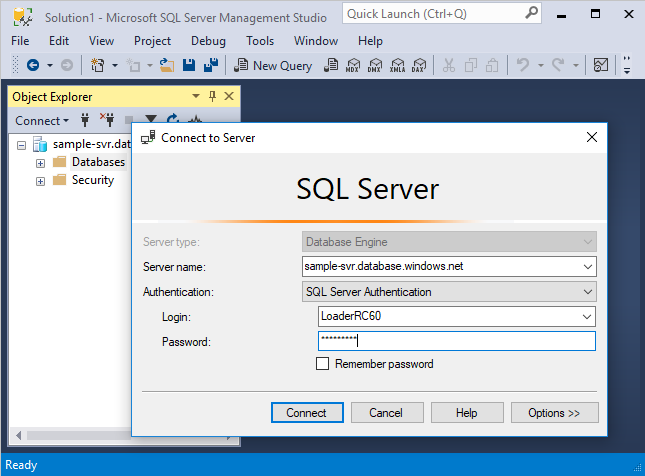The height and width of the screenshot is (476, 645).
Task: Click the Connect button in dialog
Action: tap(306, 413)
